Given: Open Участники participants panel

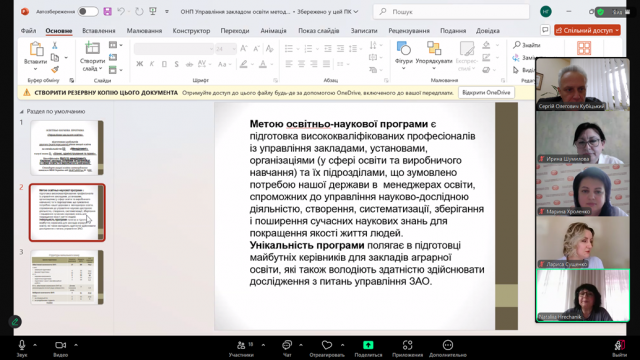Looking at the screenshot, I should point(241,348).
